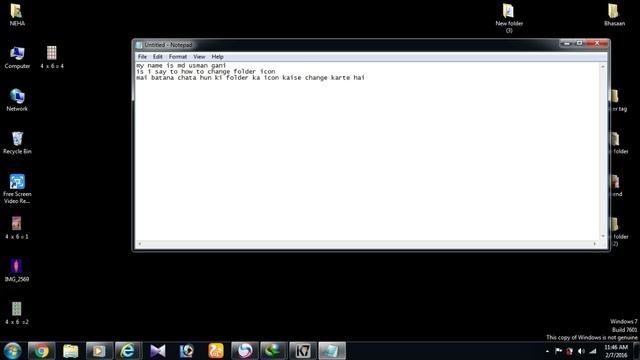
Task: Open the K7 antivirus taskbar button
Action: pos(302,351)
